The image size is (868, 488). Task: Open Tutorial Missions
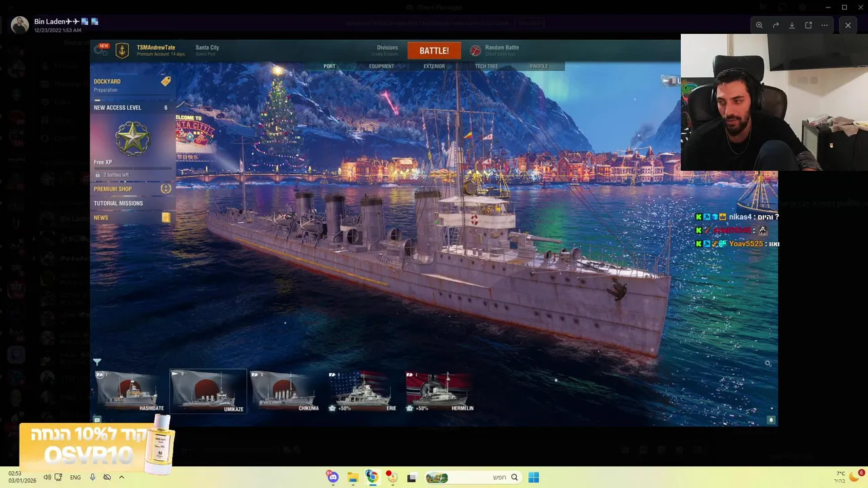click(x=133, y=203)
